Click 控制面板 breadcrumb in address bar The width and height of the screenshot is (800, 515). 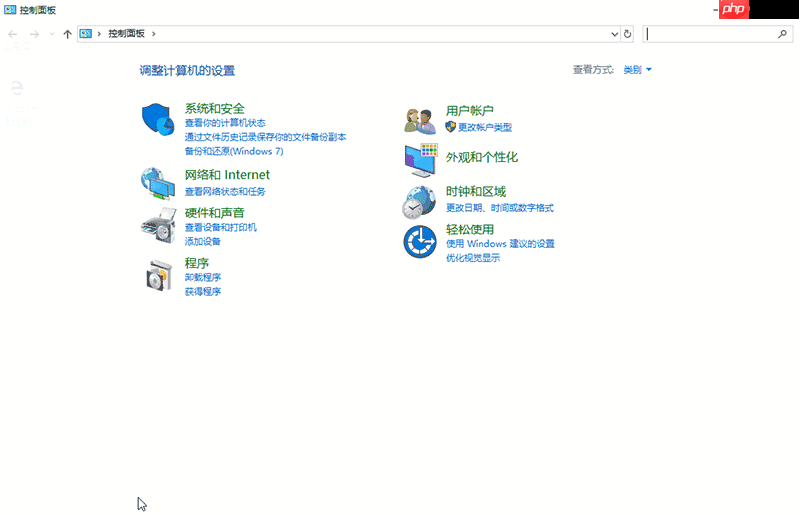(126, 34)
